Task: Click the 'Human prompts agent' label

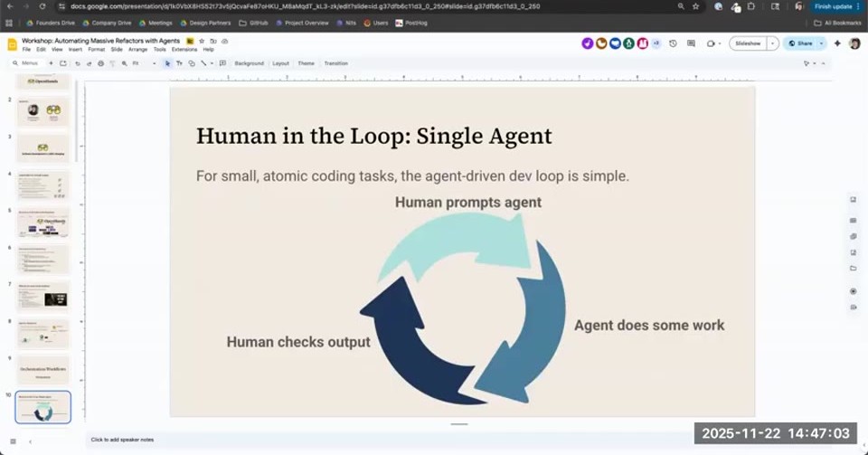Action: (x=468, y=203)
